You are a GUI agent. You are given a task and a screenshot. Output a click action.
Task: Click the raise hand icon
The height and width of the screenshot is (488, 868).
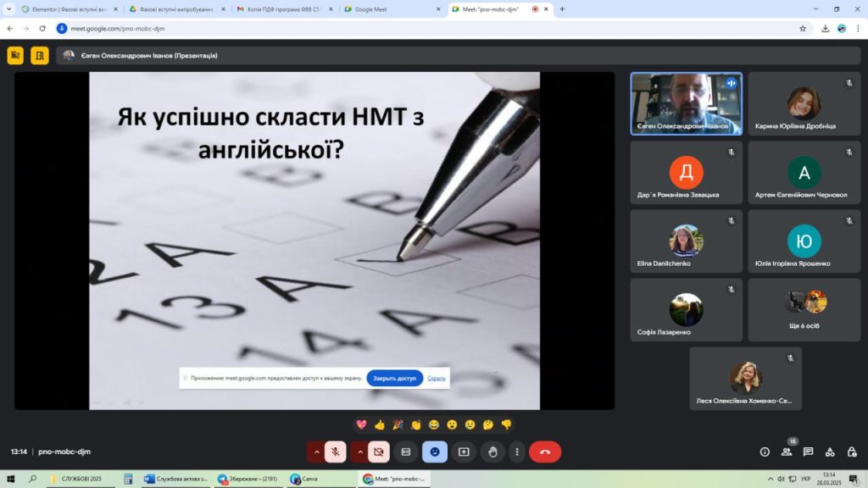pos(492,452)
